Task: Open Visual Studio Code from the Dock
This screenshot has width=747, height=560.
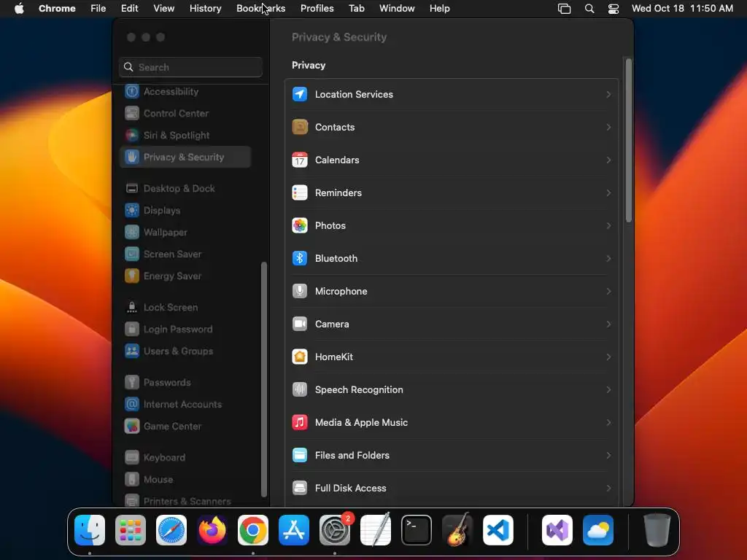Action: pyautogui.click(x=498, y=530)
